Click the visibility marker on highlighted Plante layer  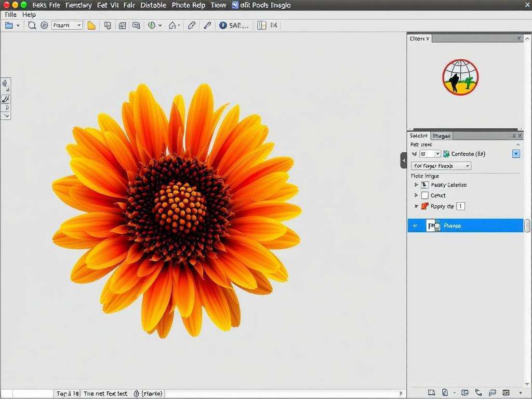pos(415,225)
